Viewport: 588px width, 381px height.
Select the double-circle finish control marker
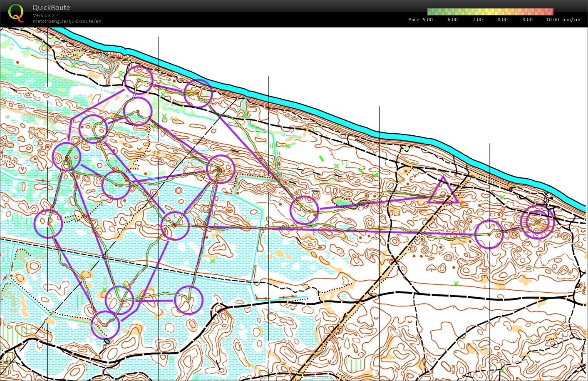[x=537, y=222]
